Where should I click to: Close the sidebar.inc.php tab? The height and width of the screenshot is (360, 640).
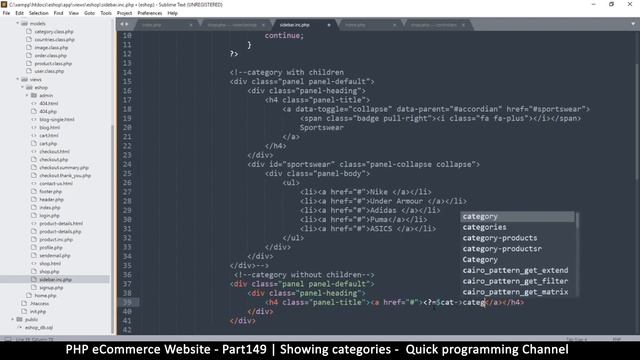click(x=329, y=25)
